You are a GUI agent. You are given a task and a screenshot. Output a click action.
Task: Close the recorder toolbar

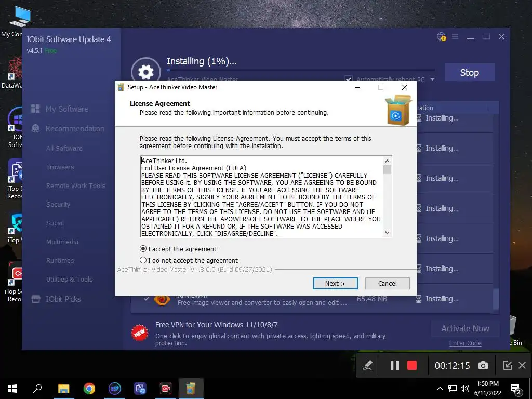tap(522, 365)
